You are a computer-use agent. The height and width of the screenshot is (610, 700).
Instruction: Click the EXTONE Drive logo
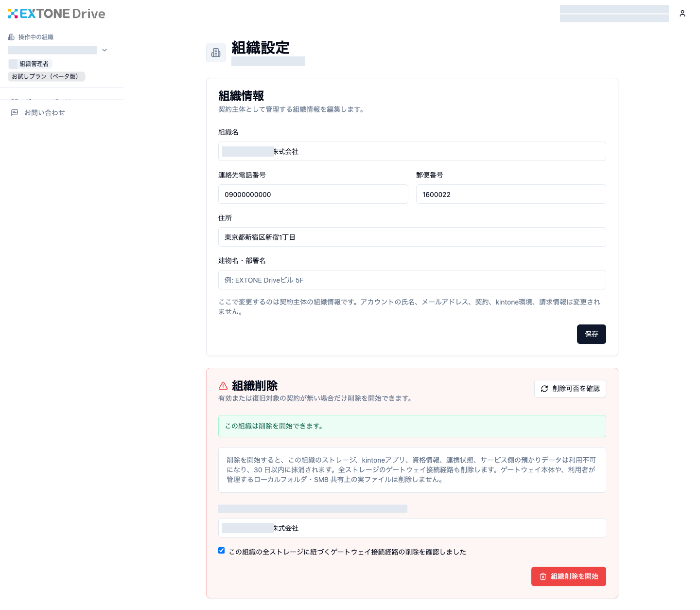(x=56, y=14)
